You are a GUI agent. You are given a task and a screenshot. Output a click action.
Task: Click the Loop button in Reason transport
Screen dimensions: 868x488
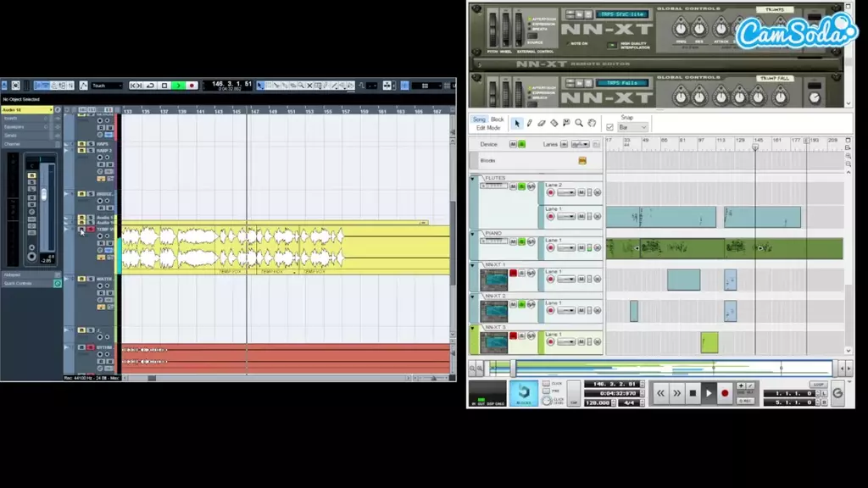click(818, 385)
